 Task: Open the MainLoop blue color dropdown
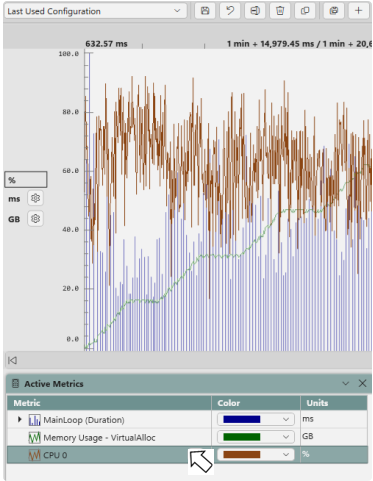point(256,419)
